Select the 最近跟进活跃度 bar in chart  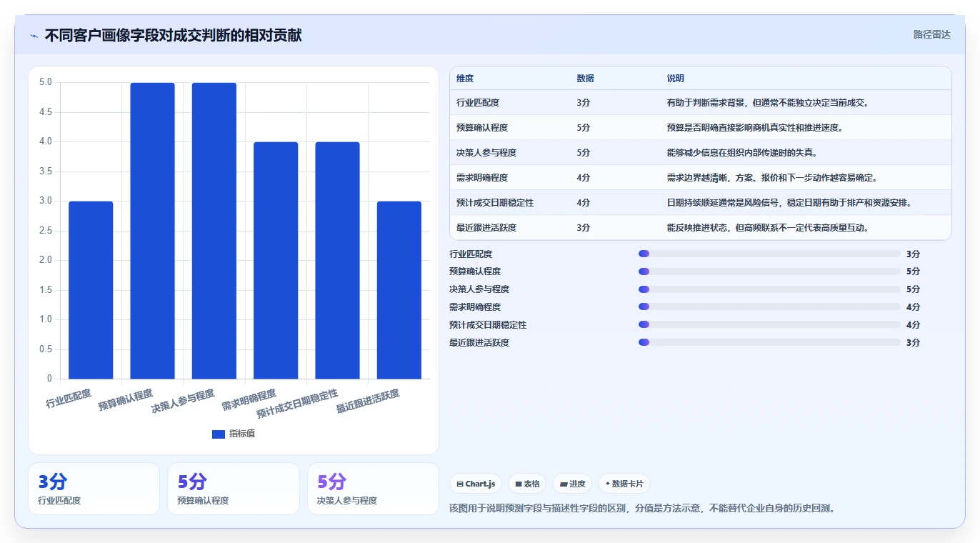tap(399, 290)
